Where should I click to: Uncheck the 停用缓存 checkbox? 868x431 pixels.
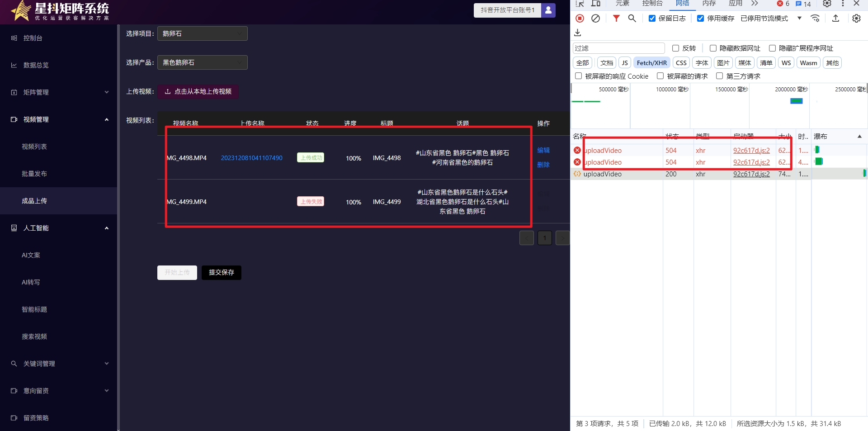click(x=700, y=18)
